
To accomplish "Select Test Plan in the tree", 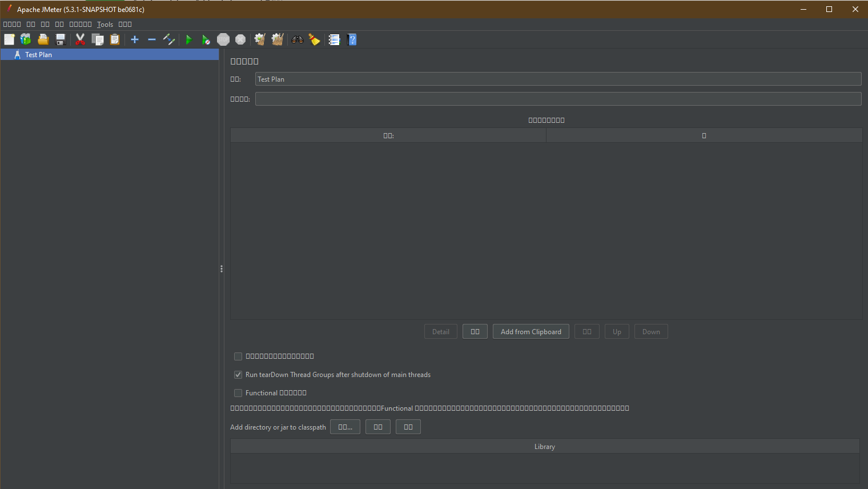I will point(110,55).
